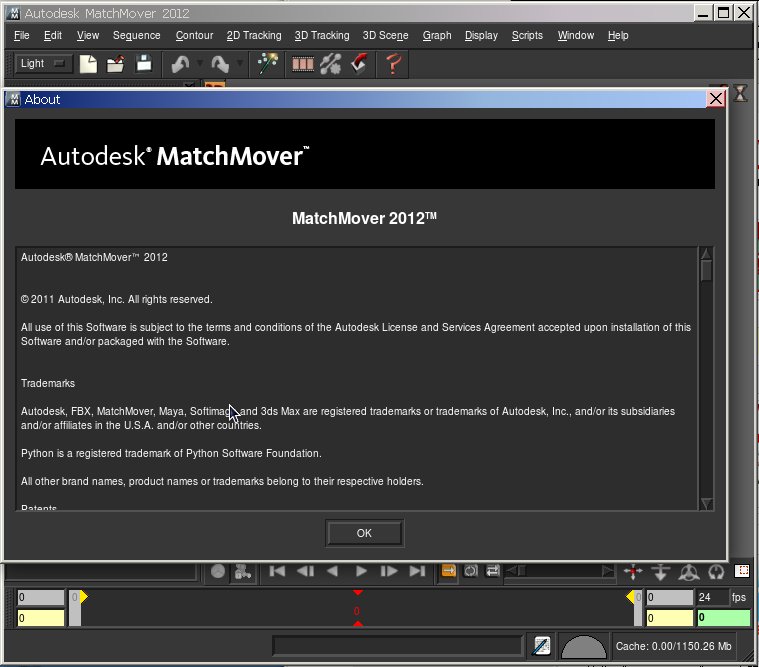
Task: Open a project with the folder icon
Action: [x=116, y=64]
